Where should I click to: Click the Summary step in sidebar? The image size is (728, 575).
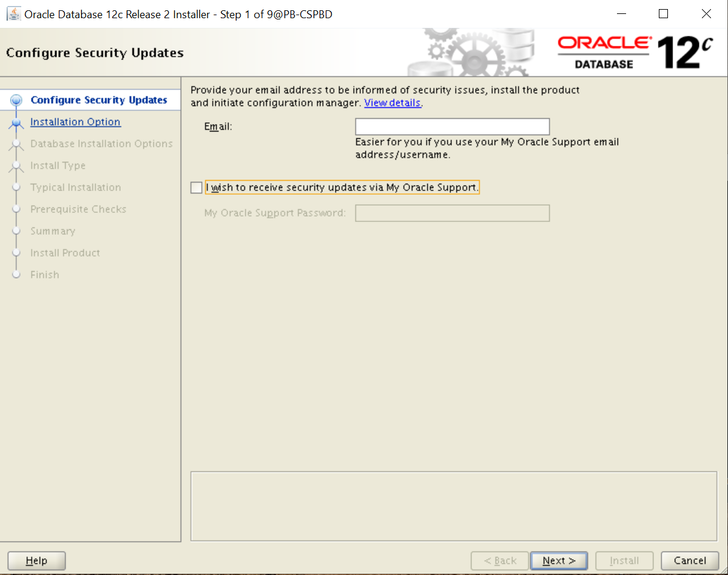pyautogui.click(x=53, y=231)
